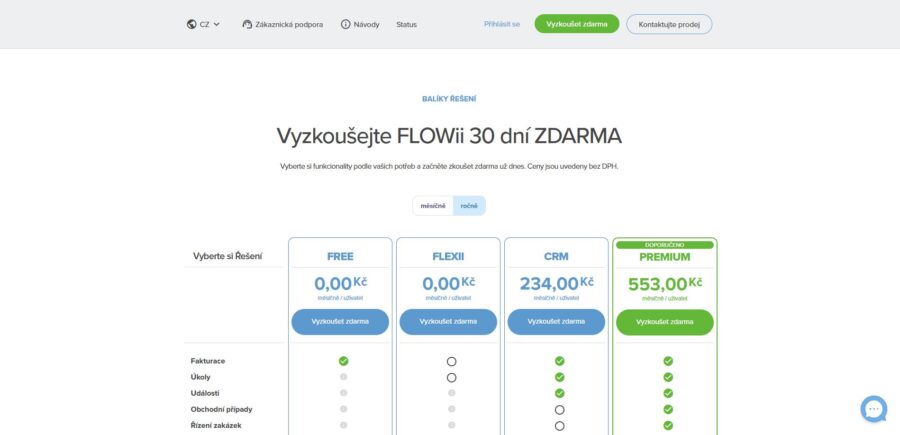This screenshot has height=435, width=900.
Task: Click Obchodní případy grey dot in FREE column
Action: pos(343,409)
